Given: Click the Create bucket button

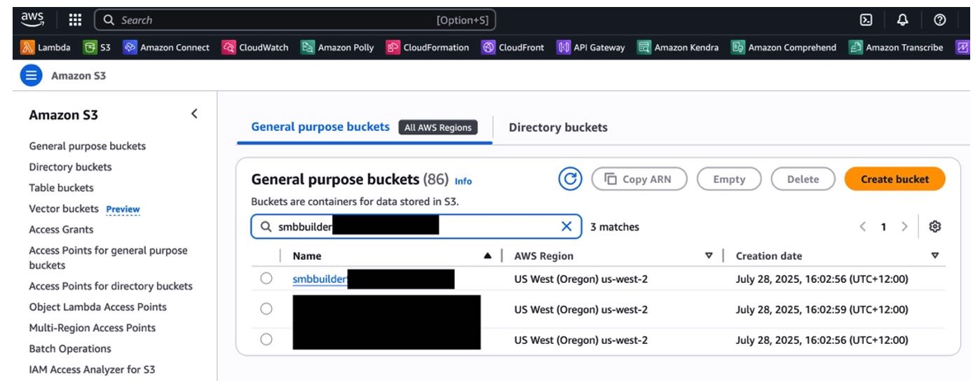Looking at the screenshot, I should click(894, 179).
